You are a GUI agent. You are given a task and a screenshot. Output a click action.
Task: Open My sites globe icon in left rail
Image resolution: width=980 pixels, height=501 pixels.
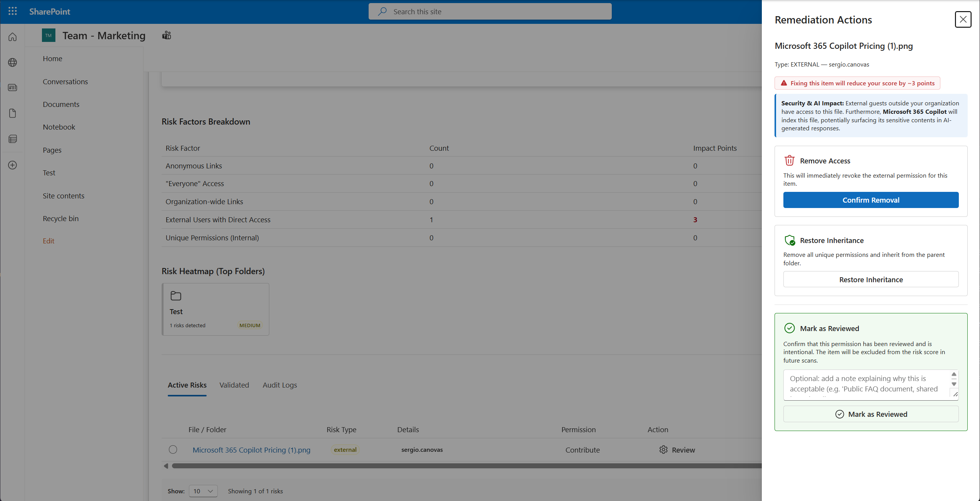pos(13,62)
